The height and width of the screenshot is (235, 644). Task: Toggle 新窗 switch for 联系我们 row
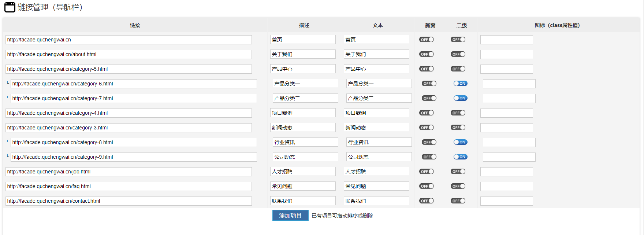(x=427, y=201)
